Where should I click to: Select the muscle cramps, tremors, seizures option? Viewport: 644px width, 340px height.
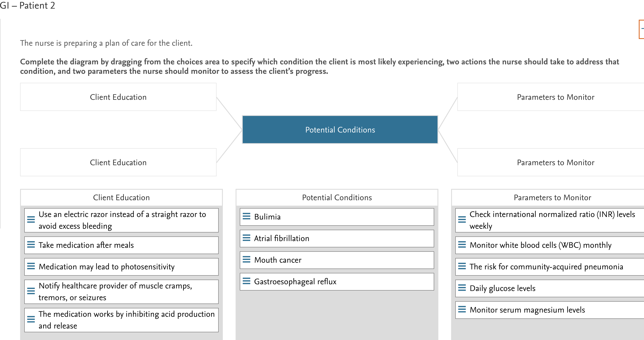(121, 292)
